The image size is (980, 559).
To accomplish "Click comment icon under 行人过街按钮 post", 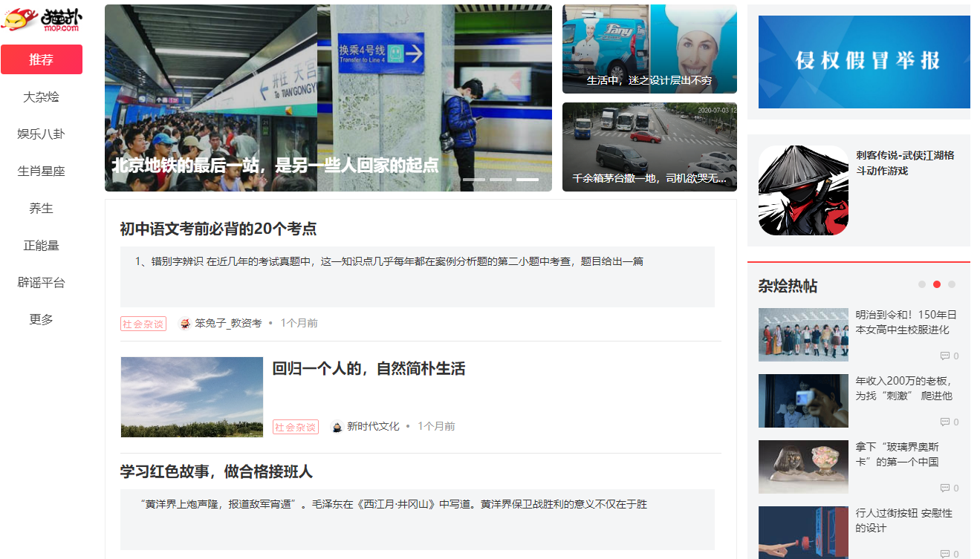I will [x=944, y=553].
